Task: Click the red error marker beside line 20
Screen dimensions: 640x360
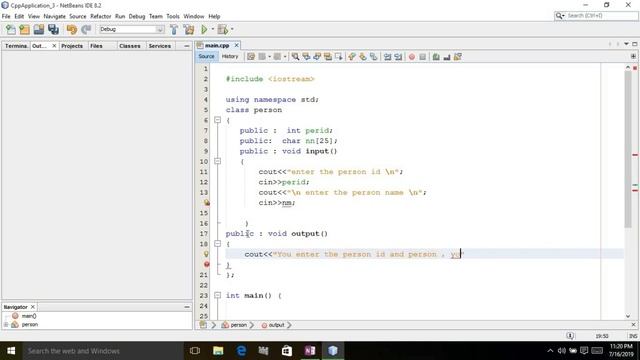Action: tap(207, 264)
